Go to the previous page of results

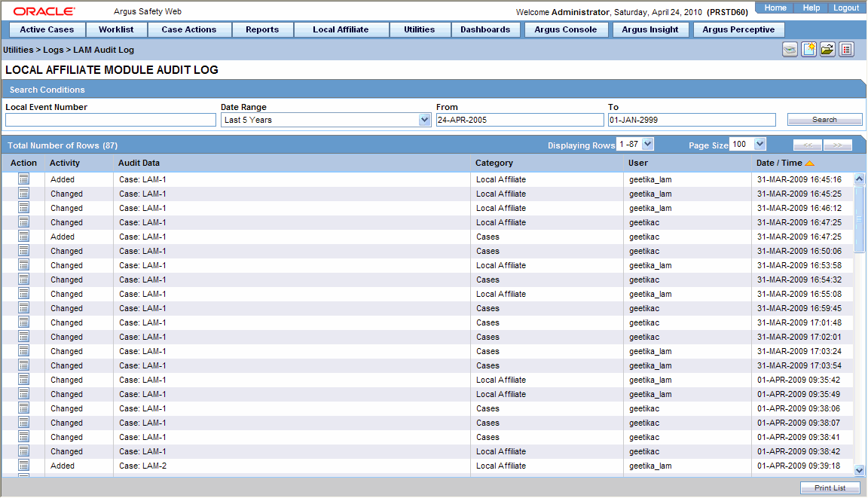[x=808, y=145]
